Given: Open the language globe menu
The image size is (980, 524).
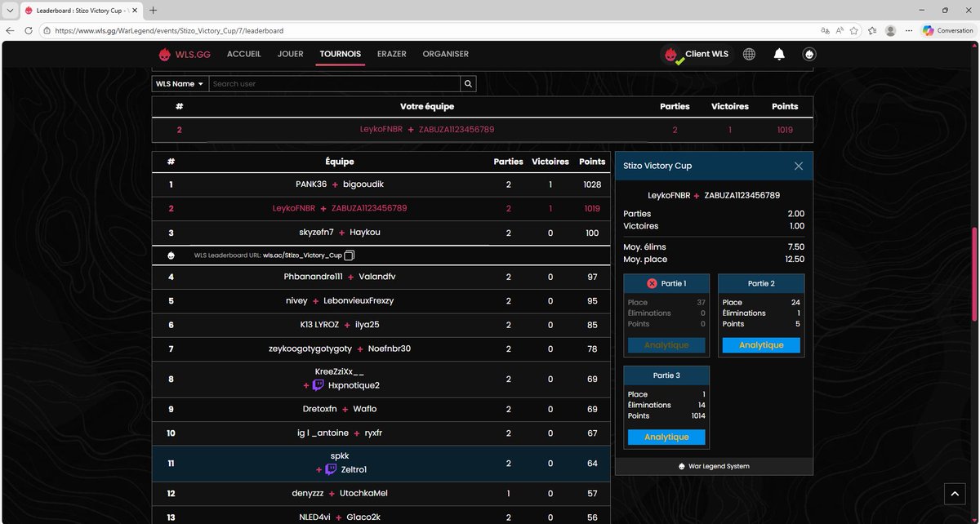Looking at the screenshot, I should coord(749,55).
